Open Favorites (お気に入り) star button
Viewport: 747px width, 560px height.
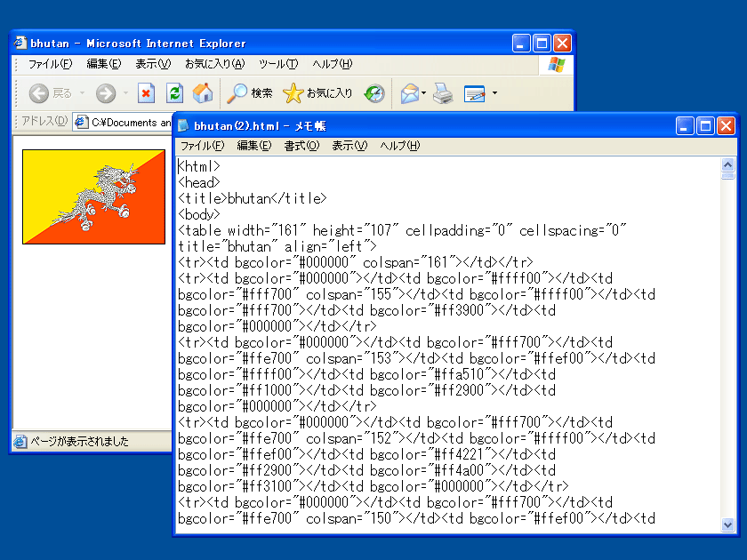(x=317, y=93)
